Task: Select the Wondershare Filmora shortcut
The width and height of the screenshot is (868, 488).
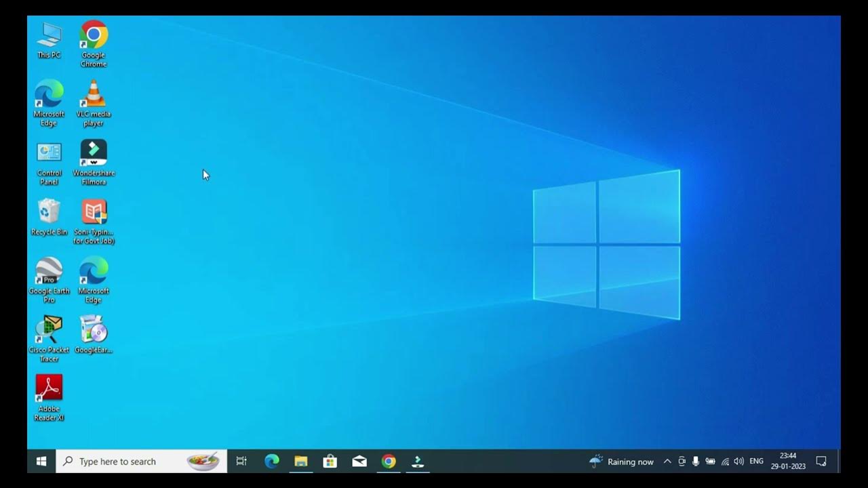Action: pyautogui.click(x=94, y=163)
